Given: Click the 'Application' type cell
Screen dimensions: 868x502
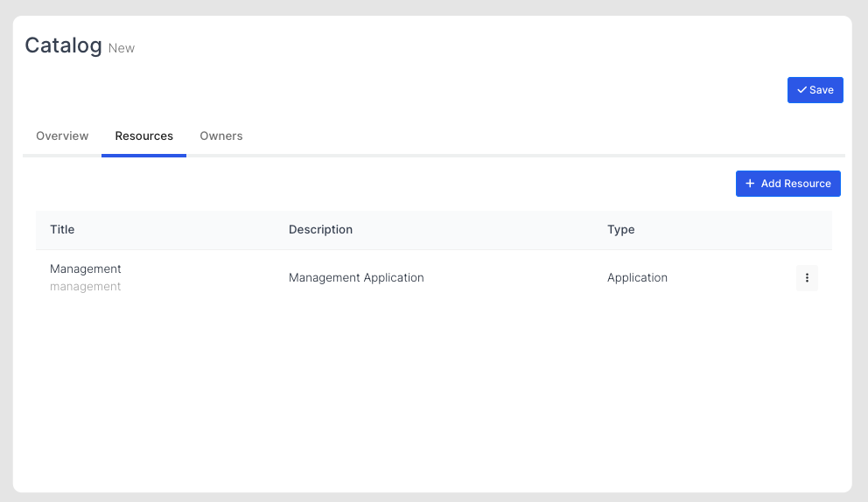Looking at the screenshot, I should (x=637, y=278).
